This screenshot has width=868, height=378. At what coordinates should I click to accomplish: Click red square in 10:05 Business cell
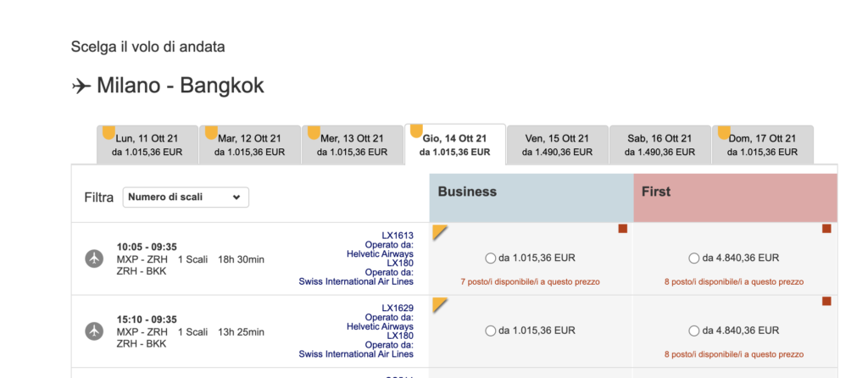click(x=623, y=229)
